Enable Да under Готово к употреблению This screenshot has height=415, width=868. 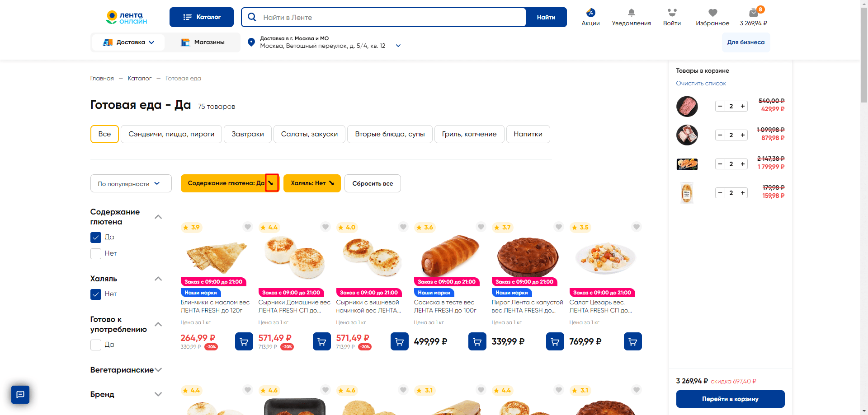pos(95,345)
